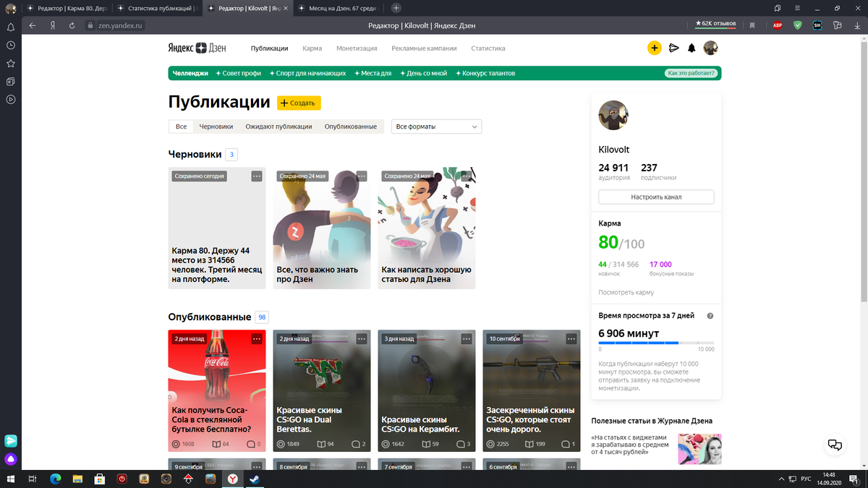This screenshot has height=488, width=868.
Task: Click the Kilovolt channel avatar in sidebar card
Action: 613,116
